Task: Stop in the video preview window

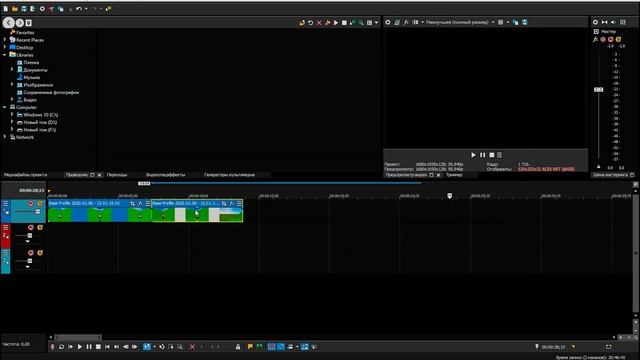Action: (x=492, y=155)
